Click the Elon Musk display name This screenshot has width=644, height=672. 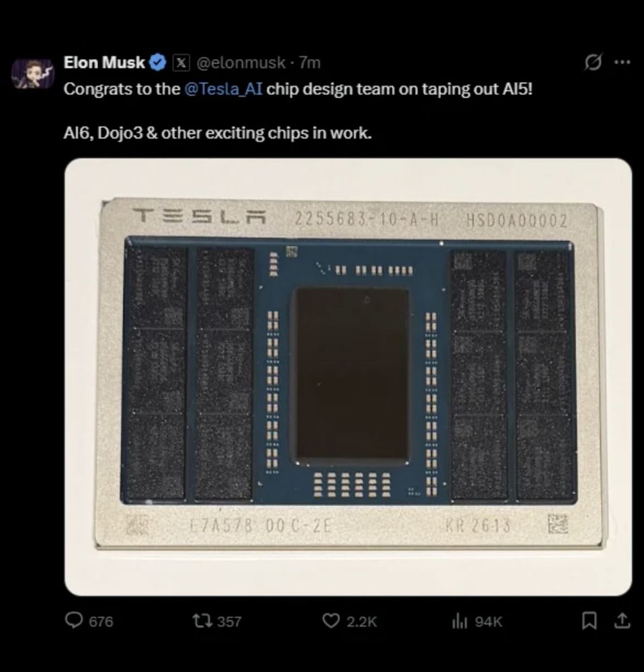pyautogui.click(x=104, y=62)
